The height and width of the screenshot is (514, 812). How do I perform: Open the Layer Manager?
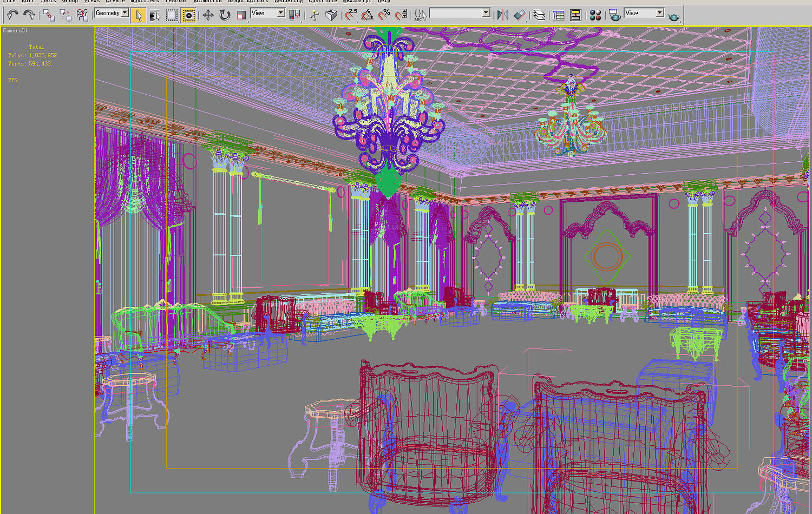pos(539,15)
